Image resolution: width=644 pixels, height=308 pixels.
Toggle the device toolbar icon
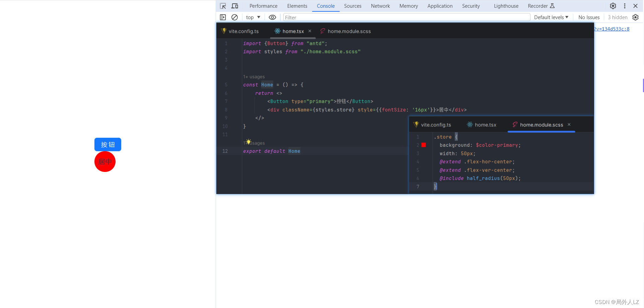coord(235,6)
